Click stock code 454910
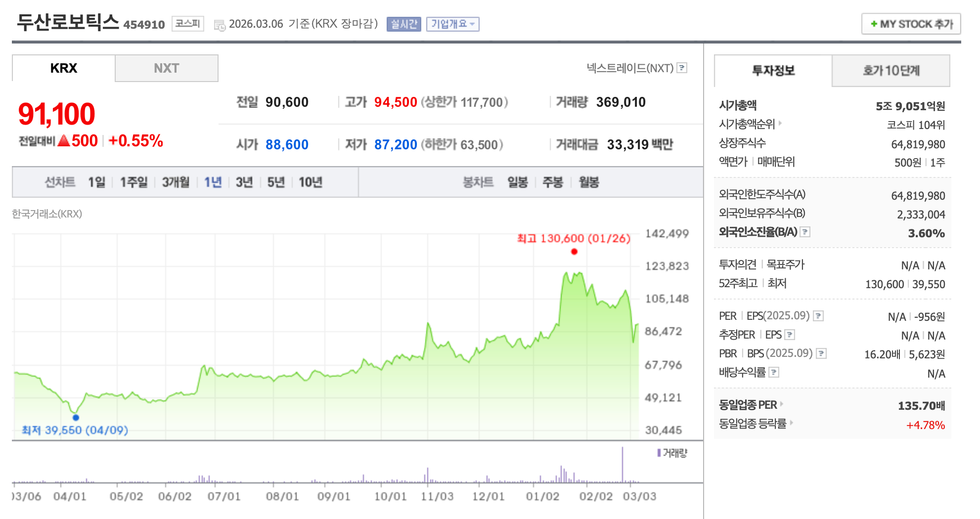Viewport: 980px width, 519px height. coord(144,25)
